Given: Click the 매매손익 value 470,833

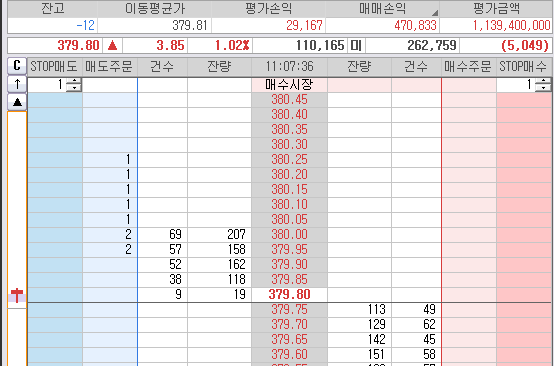Looking at the screenshot, I should [416, 25].
